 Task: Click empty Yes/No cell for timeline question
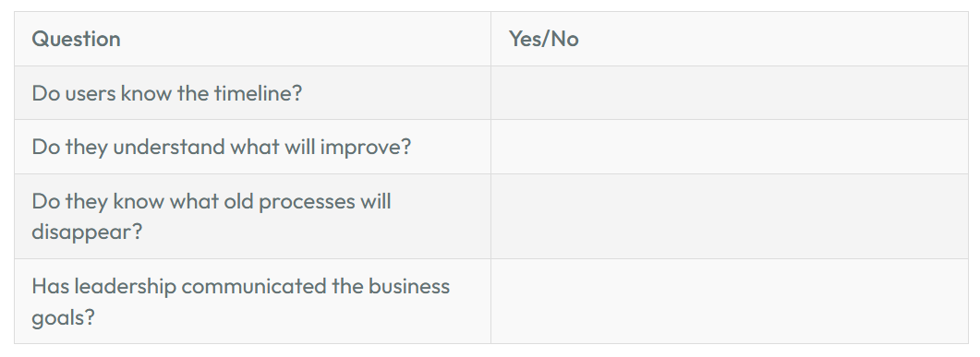pyautogui.click(x=730, y=93)
